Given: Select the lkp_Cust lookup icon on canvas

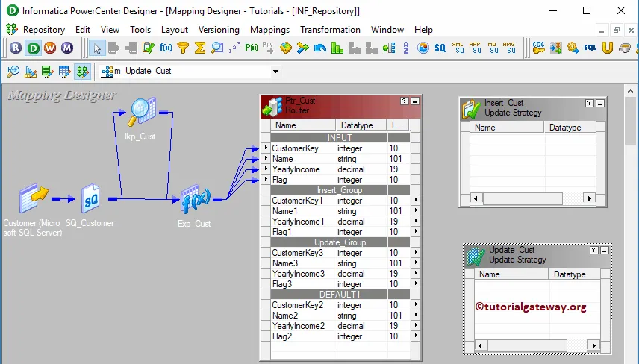Looking at the screenshot, I should [x=141, y=110].
